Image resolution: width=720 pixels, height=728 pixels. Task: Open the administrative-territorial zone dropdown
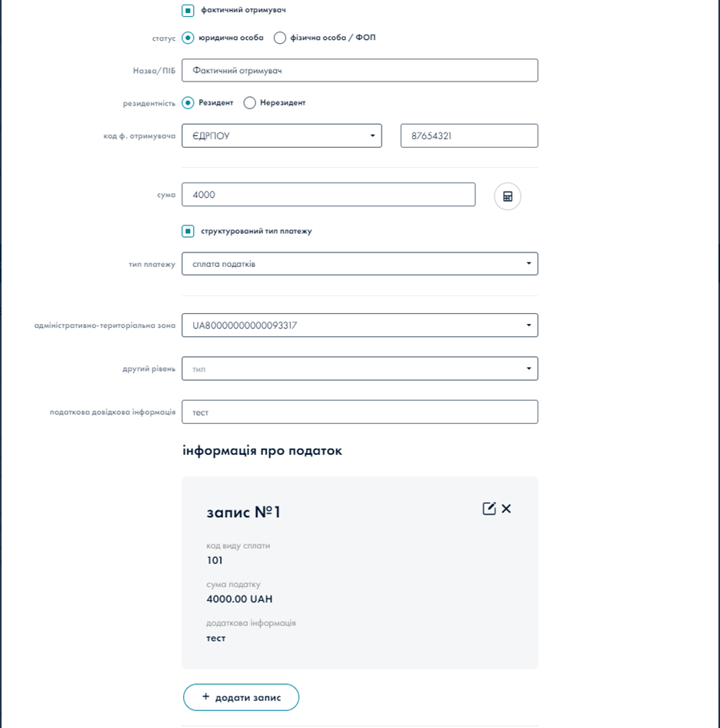click(x=359, y=326)
